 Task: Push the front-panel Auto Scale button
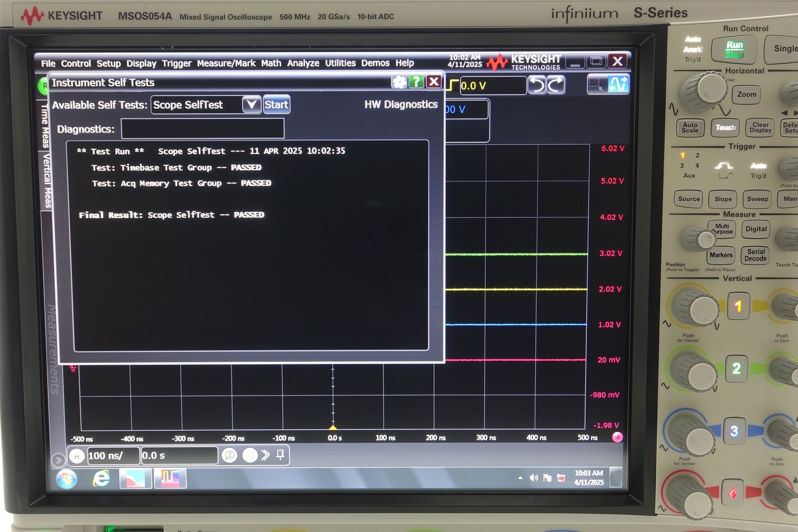tap(690, 127)
